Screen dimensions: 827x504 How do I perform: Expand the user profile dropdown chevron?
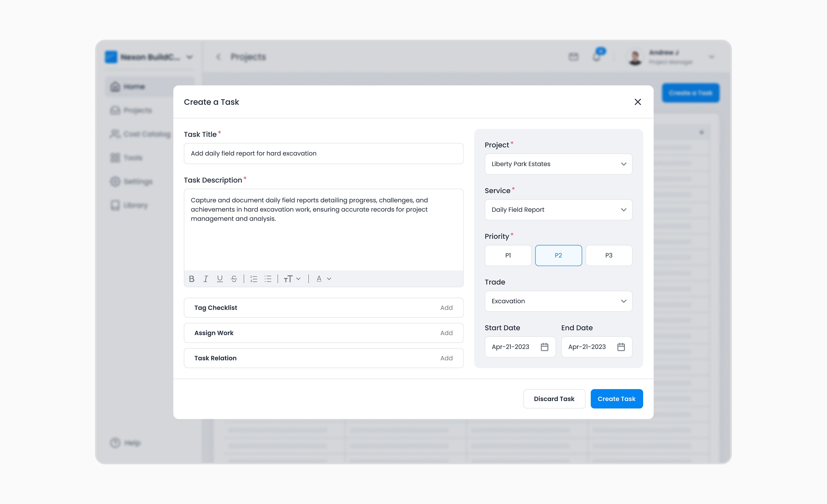711,57
